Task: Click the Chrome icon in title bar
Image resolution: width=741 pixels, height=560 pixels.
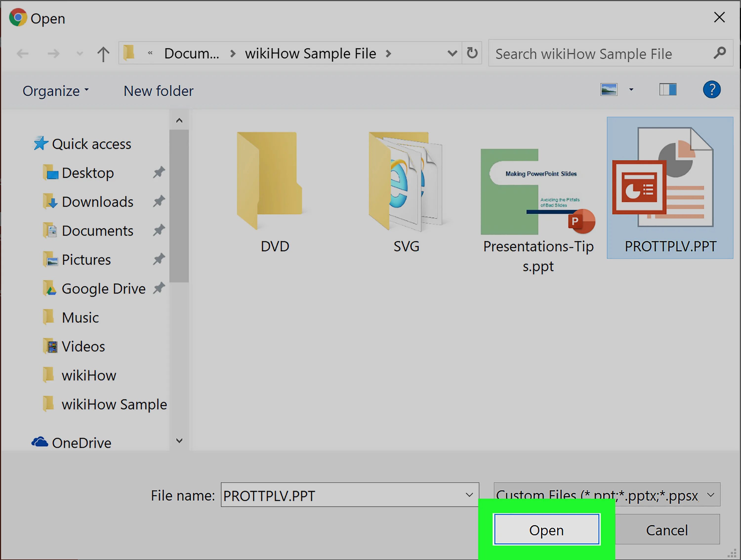Action: (18, 18)
